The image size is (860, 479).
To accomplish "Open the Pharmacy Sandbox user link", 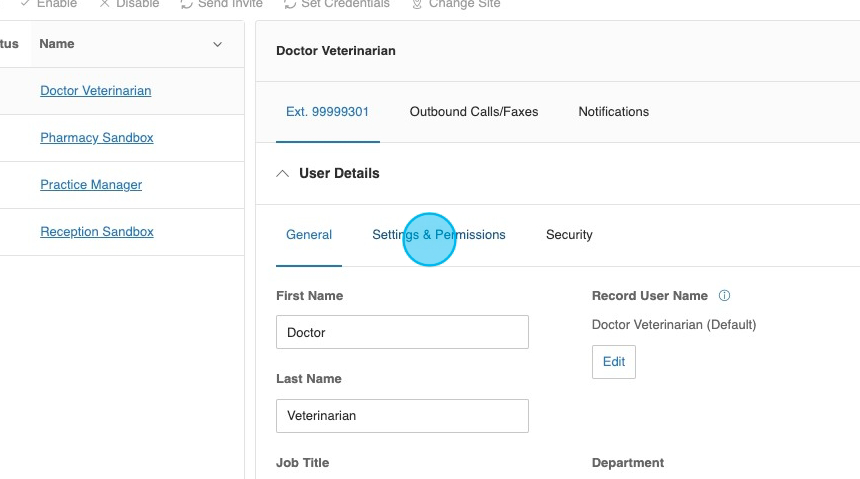I will [97, 138].
